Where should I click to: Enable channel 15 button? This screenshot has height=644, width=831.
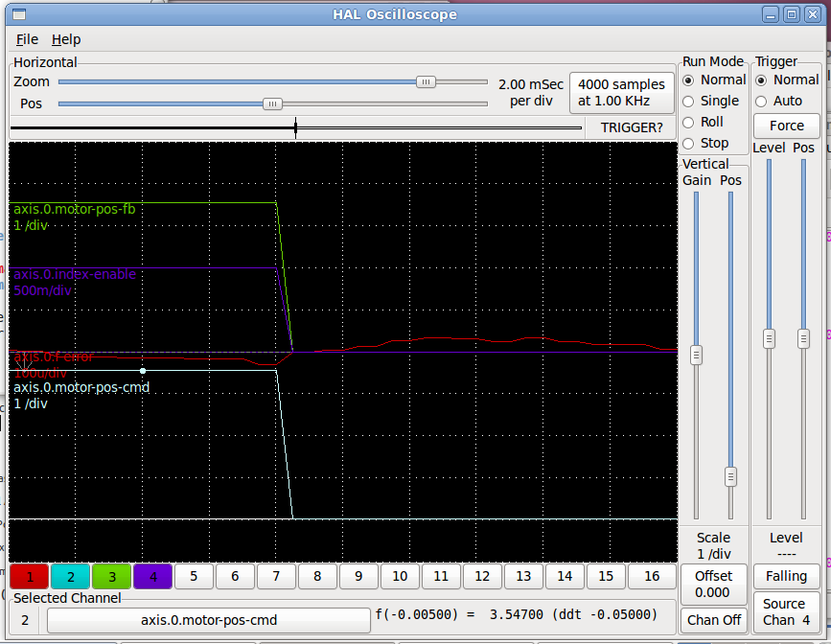[606, 577]
